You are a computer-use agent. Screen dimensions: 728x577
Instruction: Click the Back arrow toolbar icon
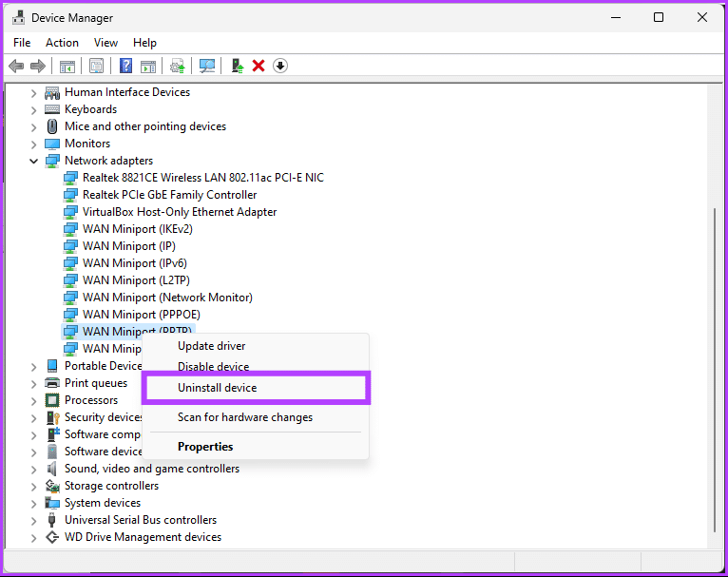[x=16, y=66]
